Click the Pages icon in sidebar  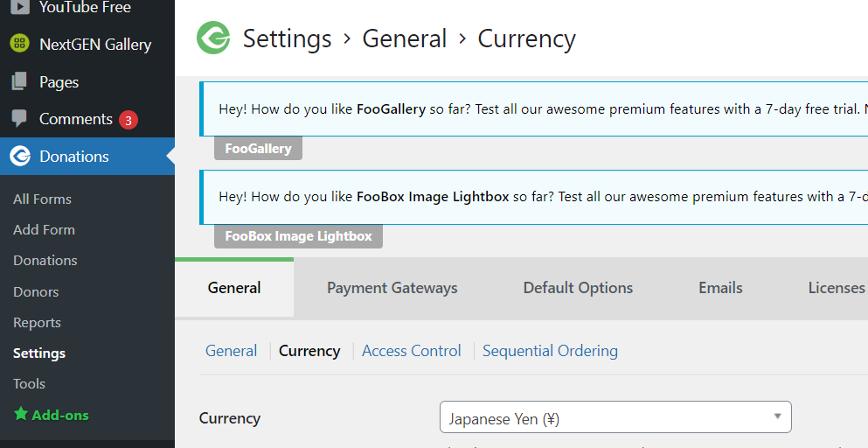click(19, 82)
